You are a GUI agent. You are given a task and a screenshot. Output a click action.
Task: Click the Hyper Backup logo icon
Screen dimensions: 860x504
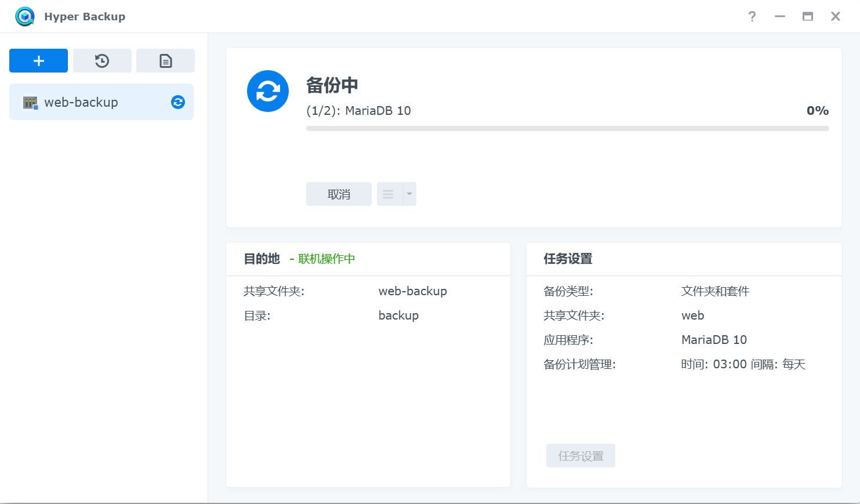point(24,16)
